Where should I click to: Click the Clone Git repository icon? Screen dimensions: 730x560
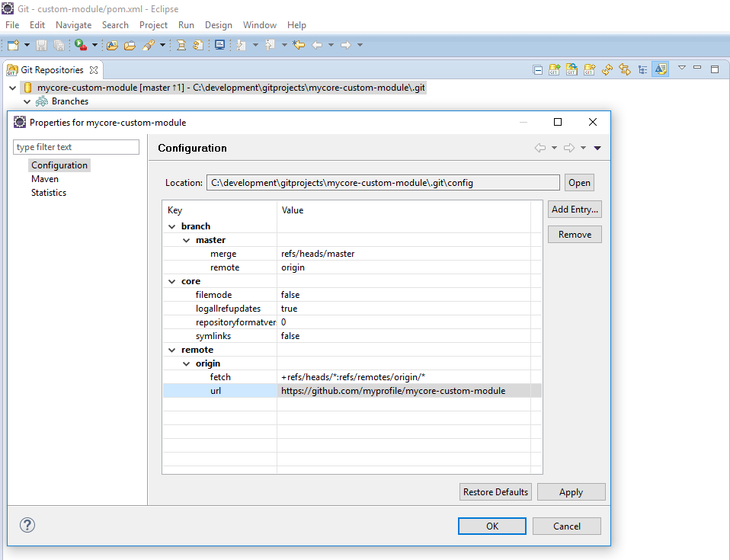572,70
